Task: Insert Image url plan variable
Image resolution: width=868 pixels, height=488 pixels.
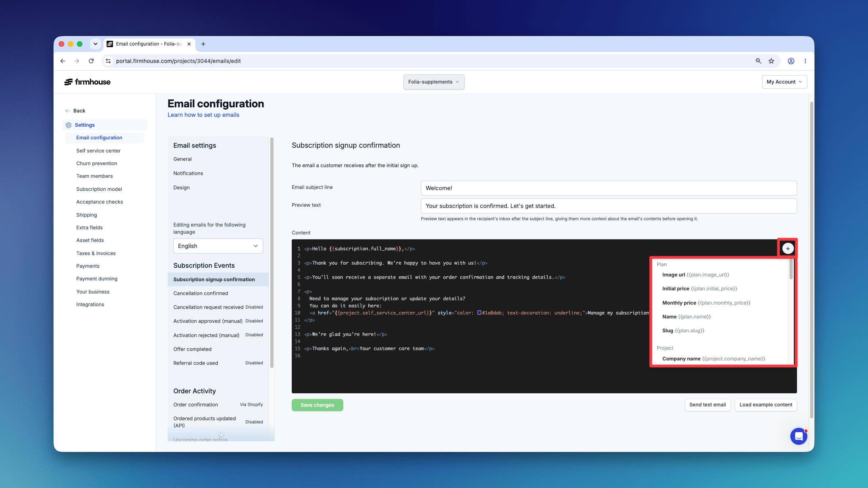Action: click(x=696, y=275)
